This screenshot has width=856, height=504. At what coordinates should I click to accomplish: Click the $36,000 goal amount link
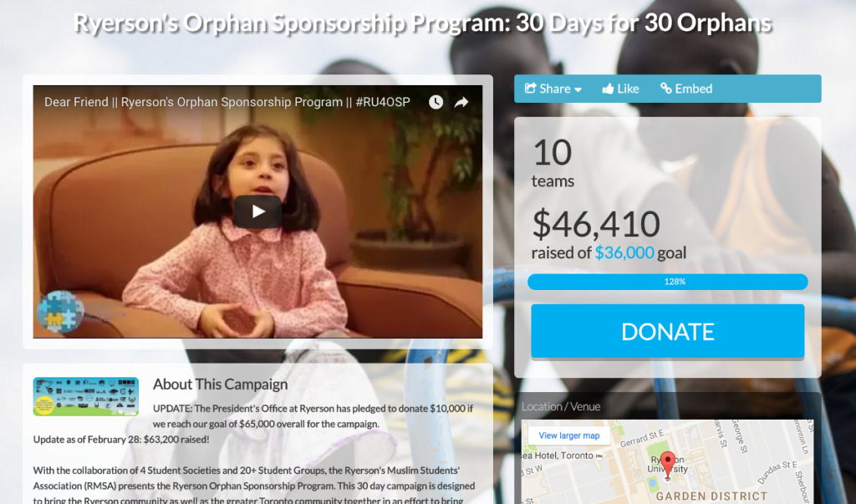pos(624,252)
